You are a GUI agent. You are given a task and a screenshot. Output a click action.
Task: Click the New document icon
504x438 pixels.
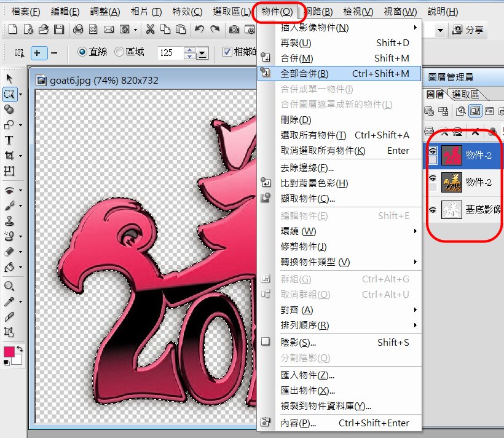tap(12, 30)
